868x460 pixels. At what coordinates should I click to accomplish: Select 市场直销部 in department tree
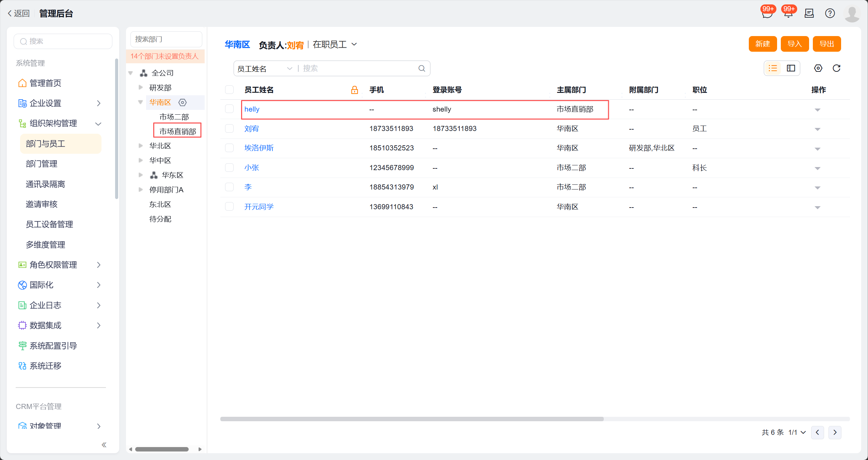177,131
